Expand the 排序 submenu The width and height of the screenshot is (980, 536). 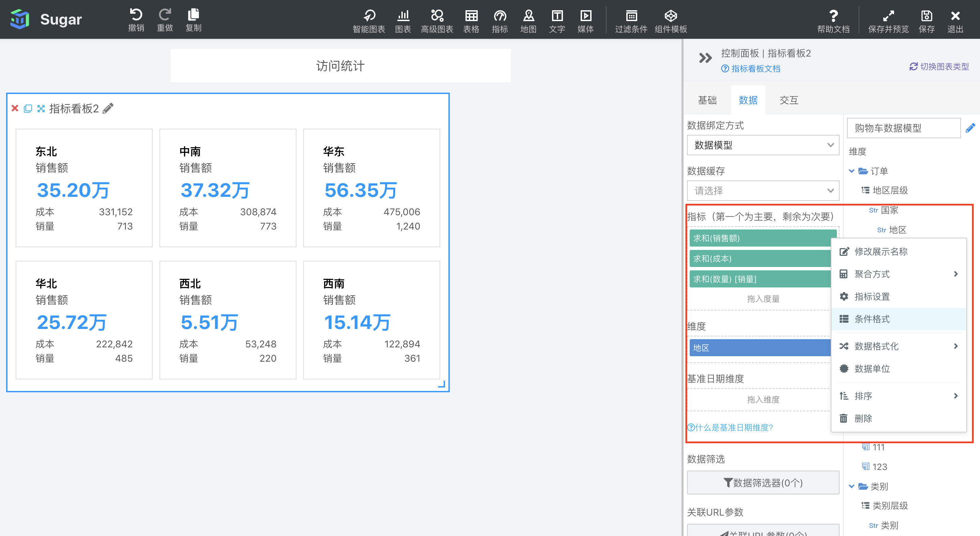899,396
